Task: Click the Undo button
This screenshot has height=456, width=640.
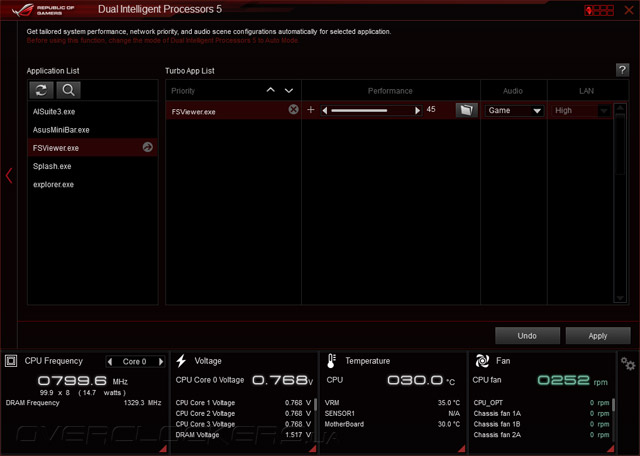Action: click(x=527, y=336)
